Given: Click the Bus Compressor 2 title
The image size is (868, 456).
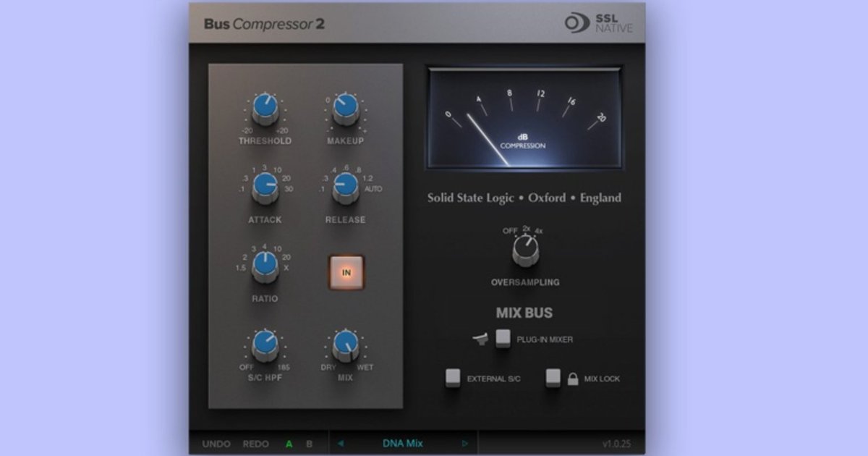Looking at the screenshot, I should click(x=264, y=24).
